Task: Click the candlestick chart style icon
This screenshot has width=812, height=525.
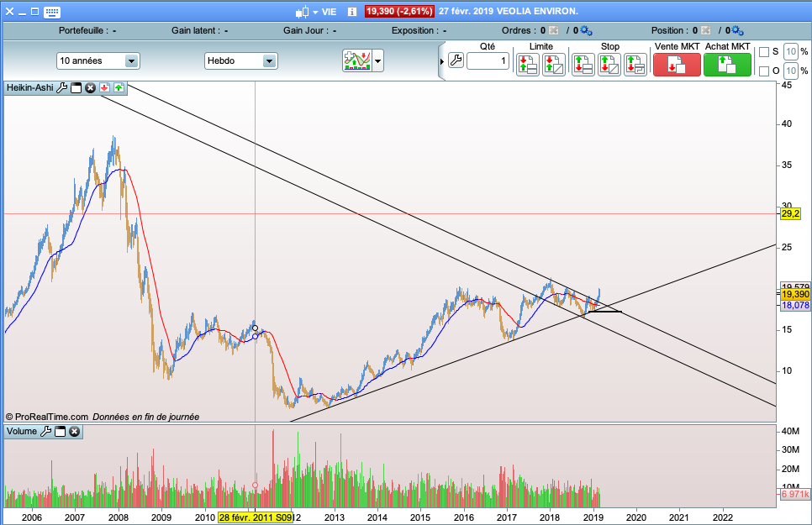Action: 303,12
